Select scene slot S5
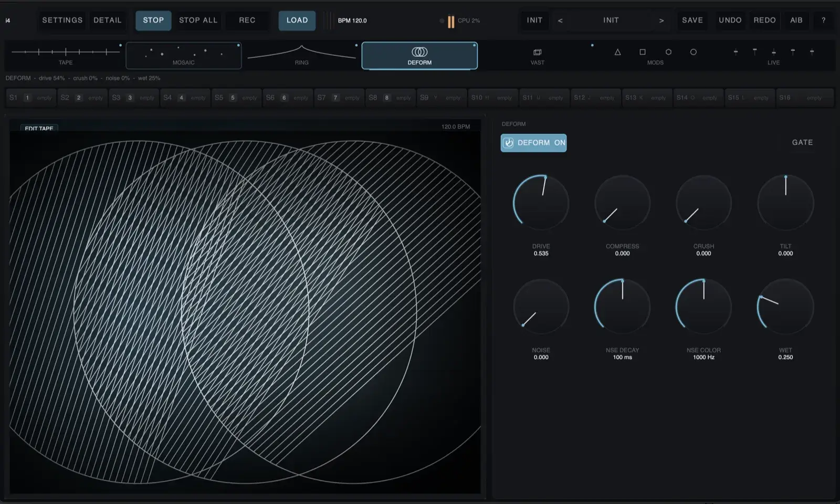 click(236, 98)
